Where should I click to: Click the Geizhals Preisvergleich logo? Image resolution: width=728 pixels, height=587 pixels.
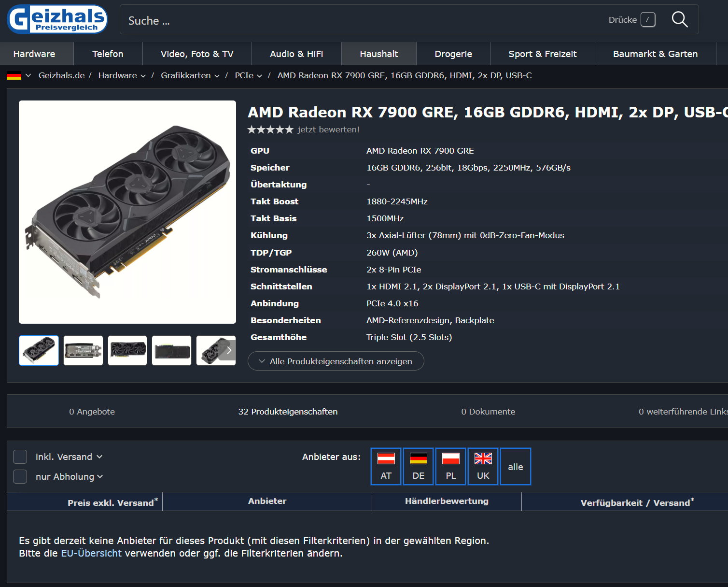[x=57, y=19]
